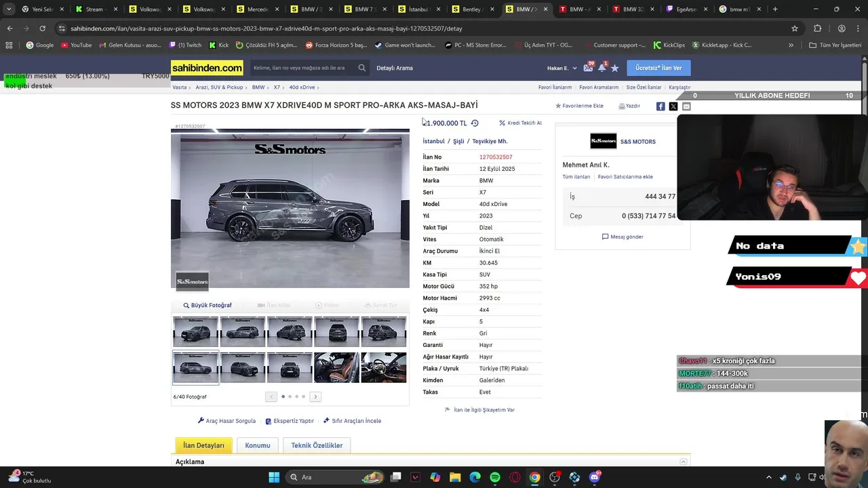The width and height of the screenshot is (868, 488).
Task: Open the messages envelope icon
Action: point(588,68)
